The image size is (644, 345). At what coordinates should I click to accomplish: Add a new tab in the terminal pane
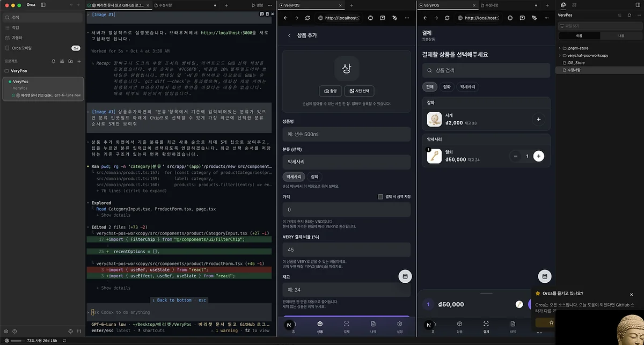[x=226, y=4]
